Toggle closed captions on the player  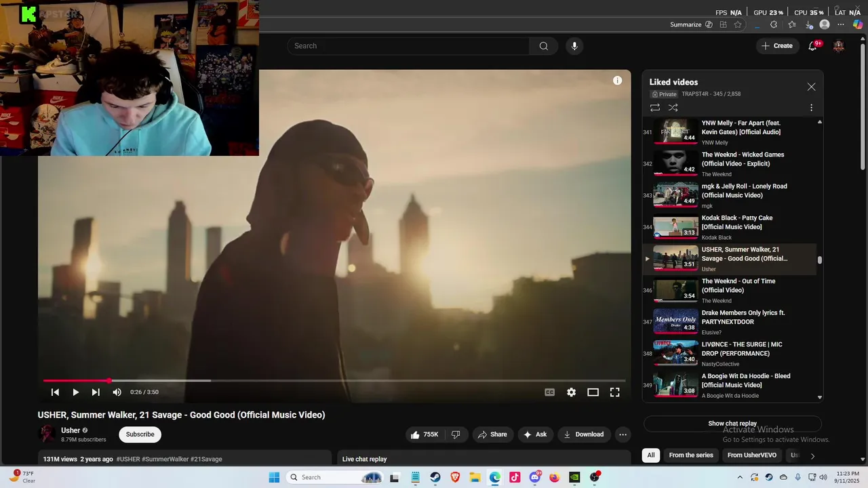pos(550,392)
